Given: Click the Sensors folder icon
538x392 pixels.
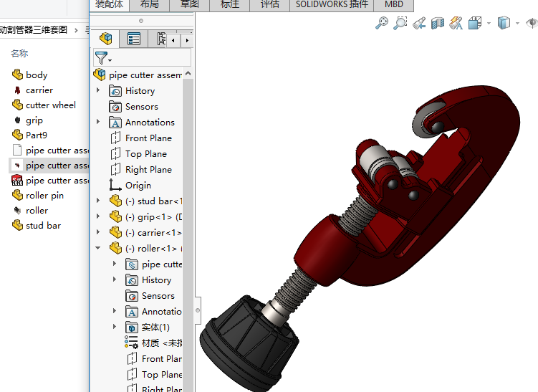Looking at the screenshot, I should click(115, 107).
